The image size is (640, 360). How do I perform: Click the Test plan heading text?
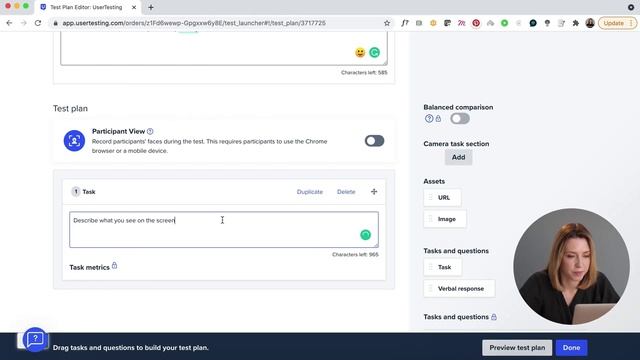click(70, 108)
